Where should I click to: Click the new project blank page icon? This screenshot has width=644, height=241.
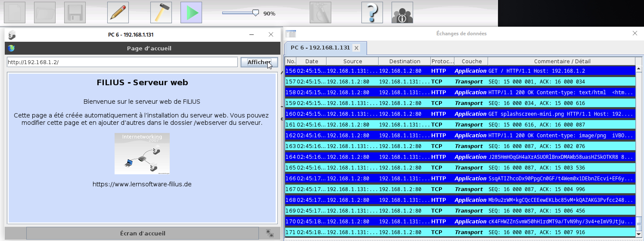click(14, 12)
